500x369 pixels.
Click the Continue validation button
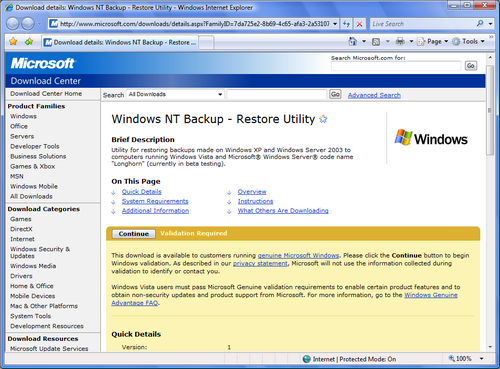pos(134,234)
